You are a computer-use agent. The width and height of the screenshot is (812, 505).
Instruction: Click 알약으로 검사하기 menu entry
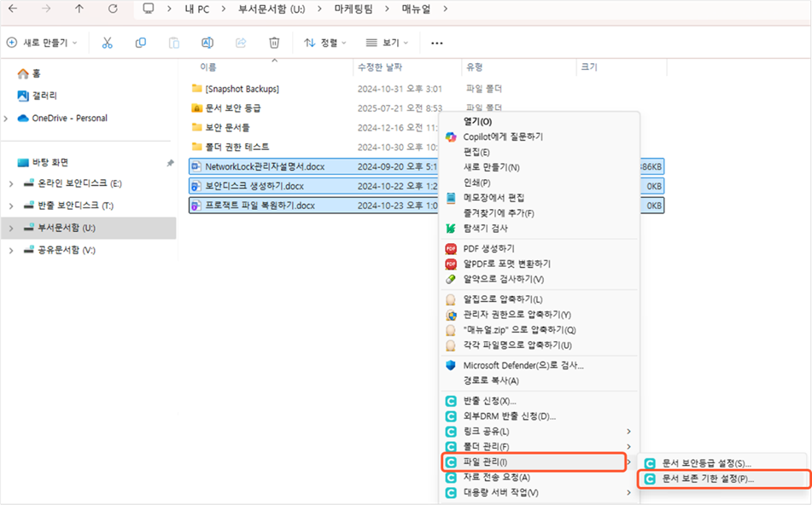click(x=503, y=279)
